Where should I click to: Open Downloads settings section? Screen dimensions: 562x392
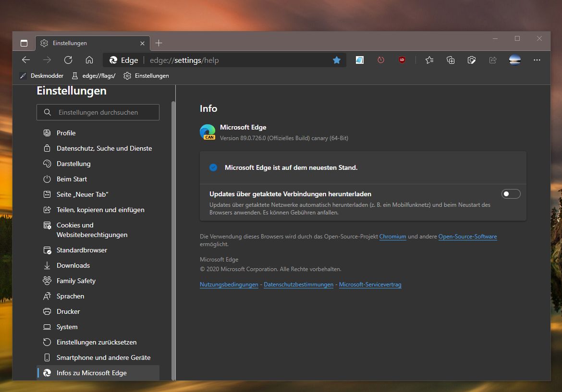tap(98, 266)
